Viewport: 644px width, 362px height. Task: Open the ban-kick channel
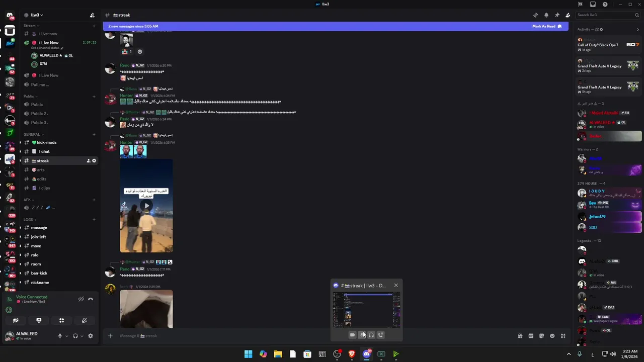pyautogui.click(x=59, y=273)
